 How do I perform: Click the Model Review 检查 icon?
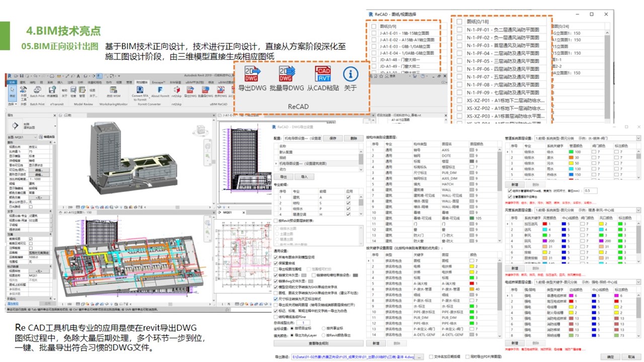click(x=73, y=89)
